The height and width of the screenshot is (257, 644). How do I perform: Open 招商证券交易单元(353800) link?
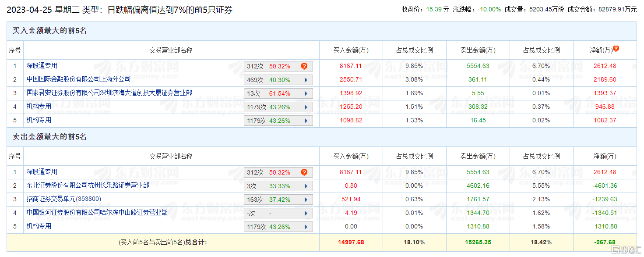pyautogui.click(x=63, y=199)
